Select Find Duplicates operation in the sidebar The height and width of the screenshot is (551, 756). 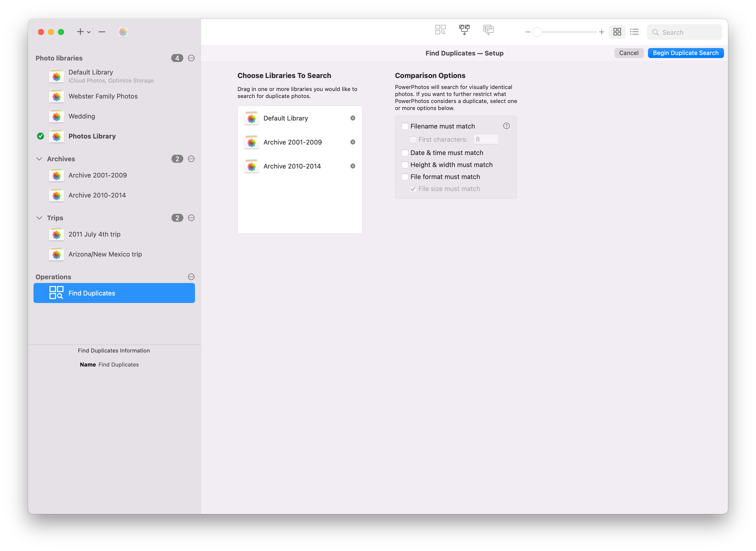coord(114,293)
